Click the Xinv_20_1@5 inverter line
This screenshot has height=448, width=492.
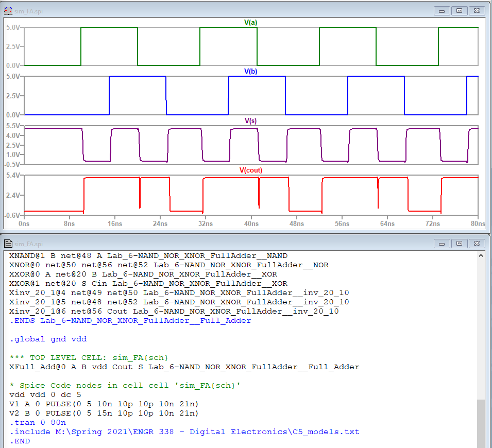(179, 302)
